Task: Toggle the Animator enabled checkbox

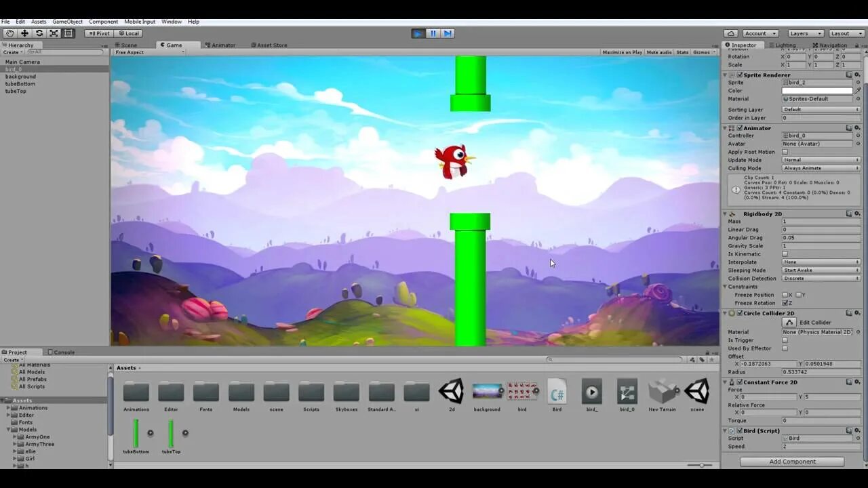Action: 740,128
